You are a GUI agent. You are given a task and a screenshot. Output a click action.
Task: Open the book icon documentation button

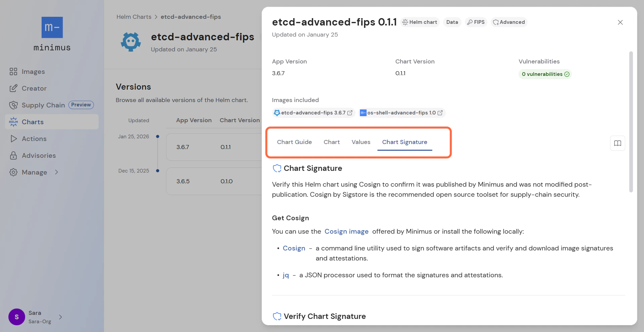[618, 143]
